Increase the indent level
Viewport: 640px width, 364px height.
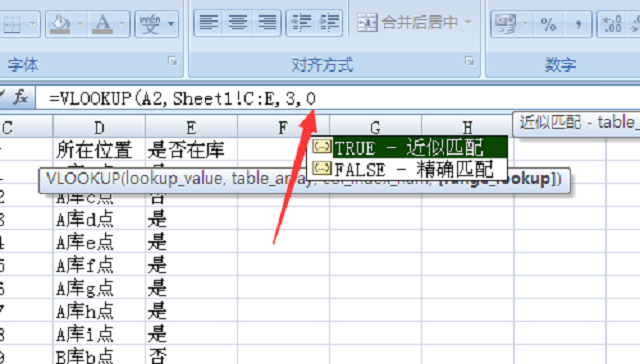[329, 23]
